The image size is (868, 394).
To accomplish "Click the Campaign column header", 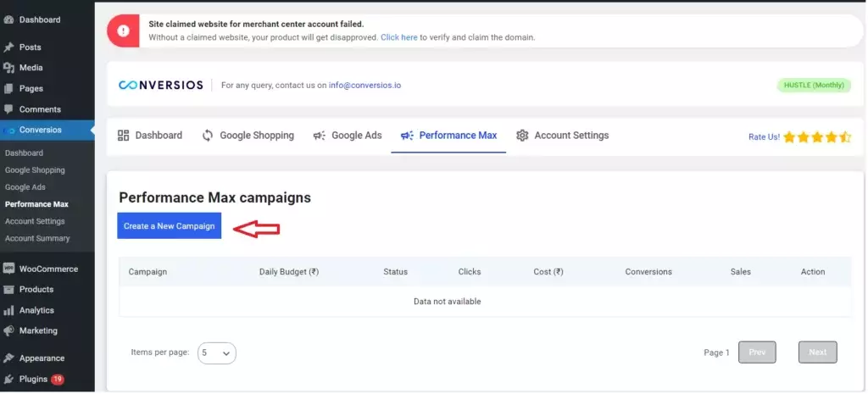I will pyautogui.click(x=147, y=272).
